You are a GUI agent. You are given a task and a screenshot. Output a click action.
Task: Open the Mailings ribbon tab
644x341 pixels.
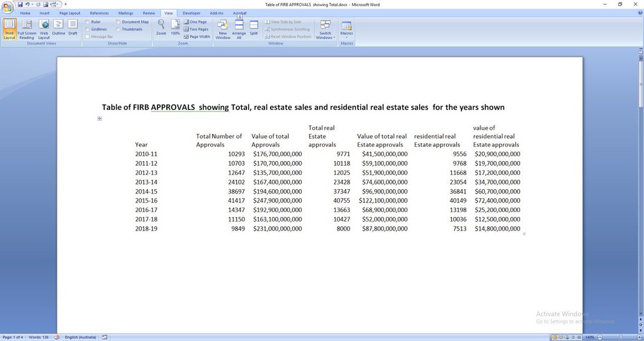(x=126, y=13)
